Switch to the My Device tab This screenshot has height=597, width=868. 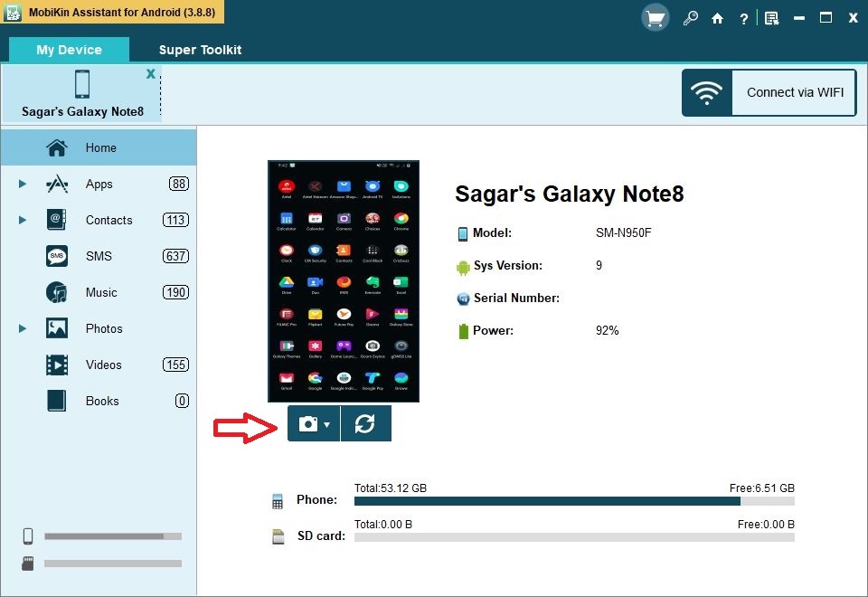tap(70, 50)
